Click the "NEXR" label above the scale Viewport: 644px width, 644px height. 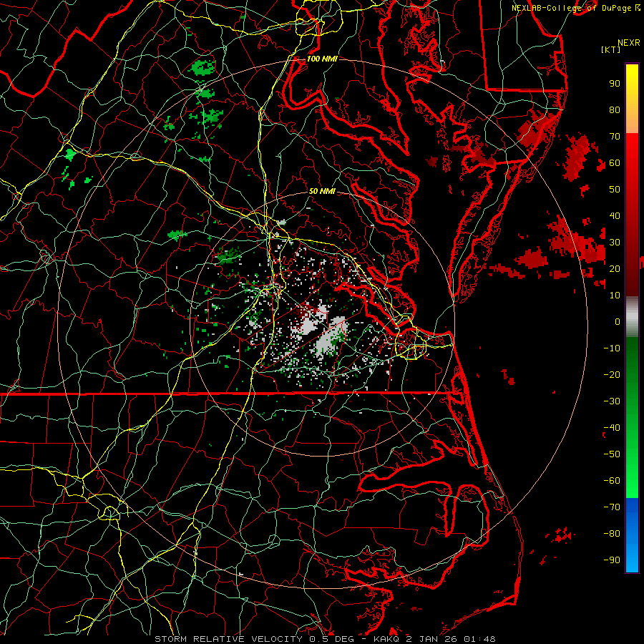(628, 43)
